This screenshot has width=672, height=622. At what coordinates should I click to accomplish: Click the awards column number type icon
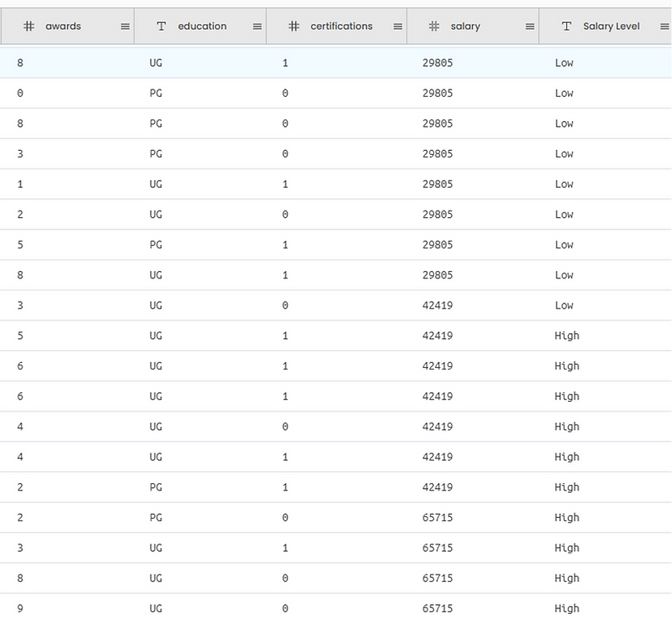tap(29, 27)
